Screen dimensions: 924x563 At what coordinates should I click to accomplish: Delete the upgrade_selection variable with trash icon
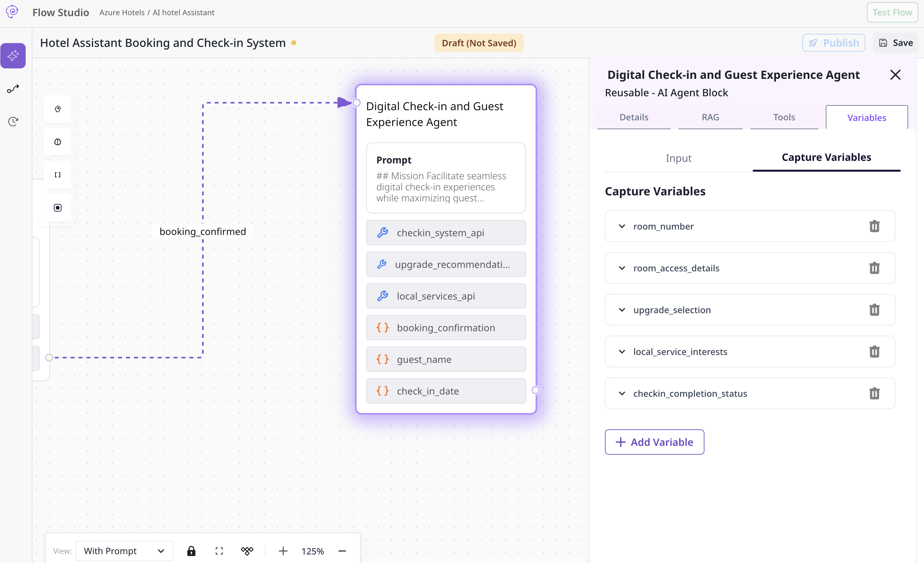coord(874,310)
